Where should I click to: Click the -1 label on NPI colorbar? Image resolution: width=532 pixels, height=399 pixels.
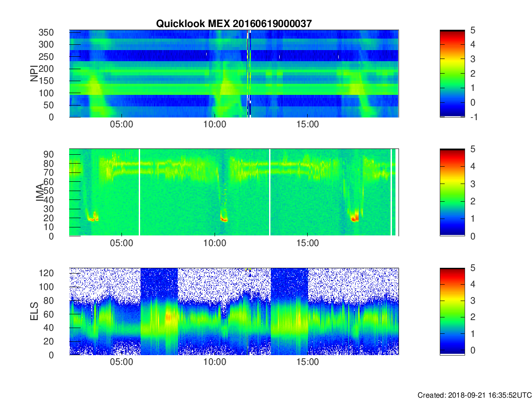coord(474,117)
